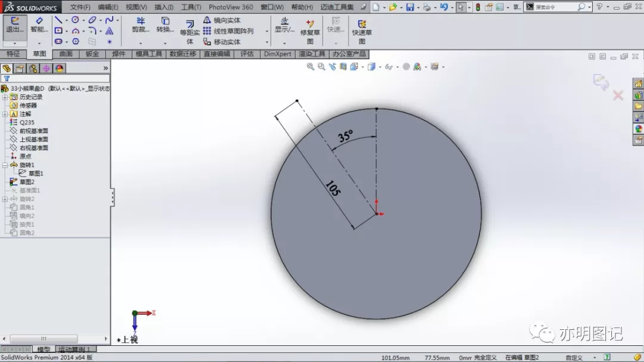This screenshot has width=644, height=362.
Task: Switch to the 钣金 ribbon tab
Action: coord(92,54)
